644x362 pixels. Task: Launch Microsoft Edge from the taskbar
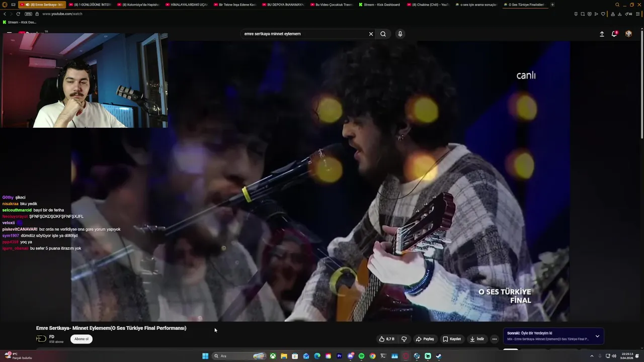click(317, 356)
